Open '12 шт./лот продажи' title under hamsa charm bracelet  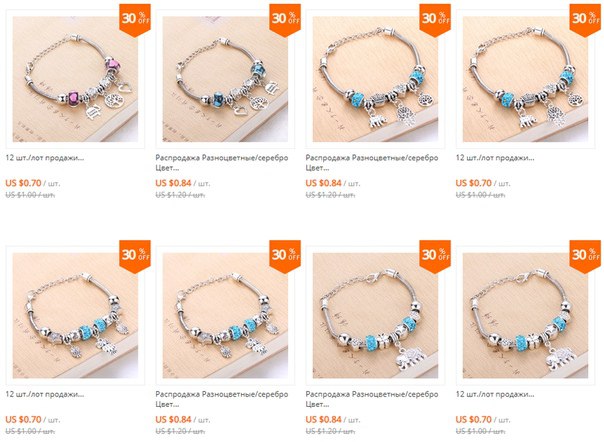coord(495,158)
